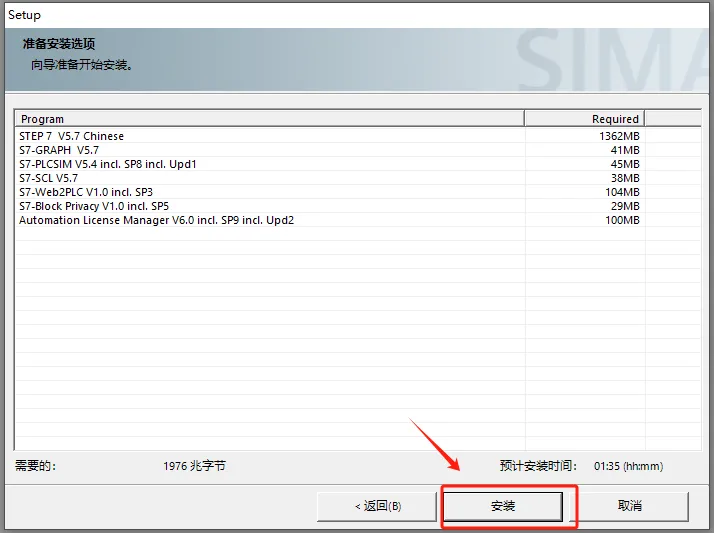Click the 需要的 label
714x533 pixels.
tap(36, 466)
